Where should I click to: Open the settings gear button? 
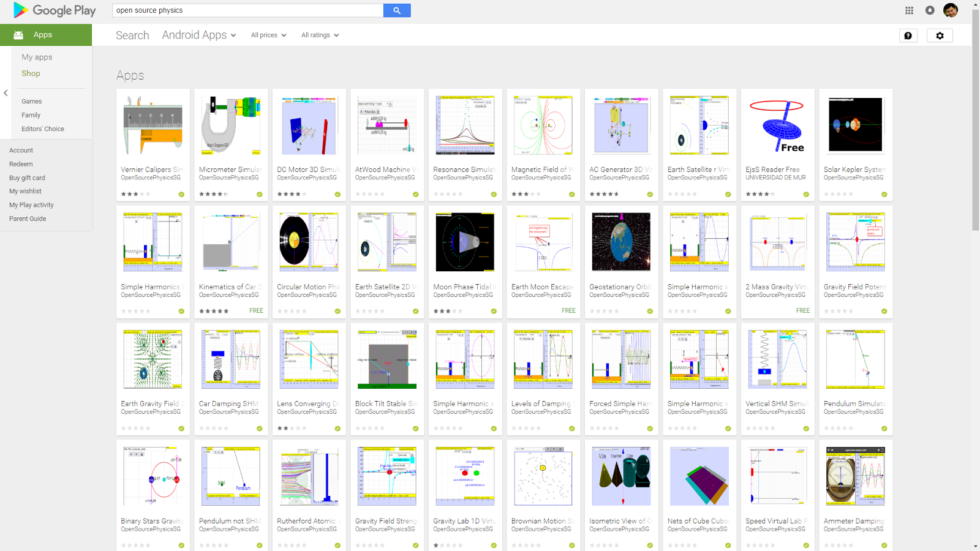click(940, 36)
